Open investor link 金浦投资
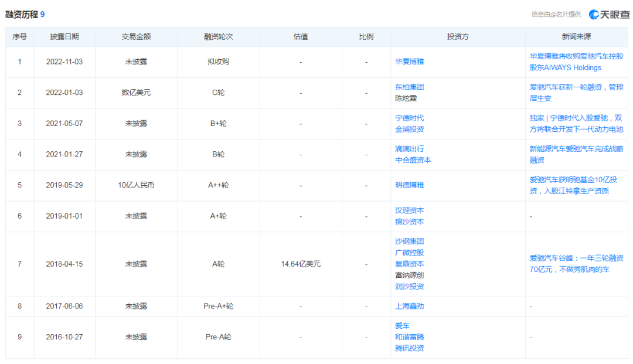Viewport: 633px width, 364px height. coord(409,129)
